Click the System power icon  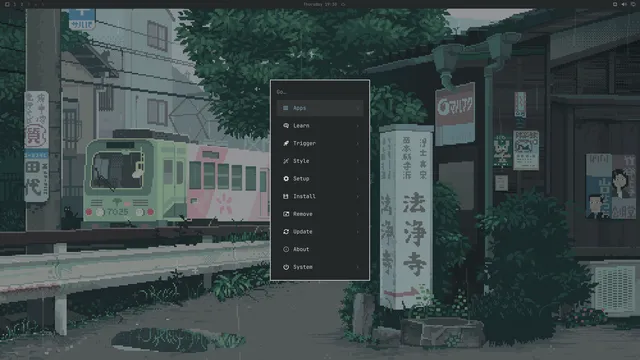[x=286, y=267]
